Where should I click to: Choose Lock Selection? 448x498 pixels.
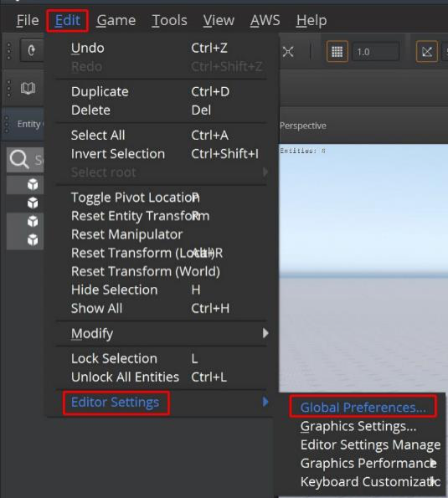pyautogui.click(x=162, y=358)
